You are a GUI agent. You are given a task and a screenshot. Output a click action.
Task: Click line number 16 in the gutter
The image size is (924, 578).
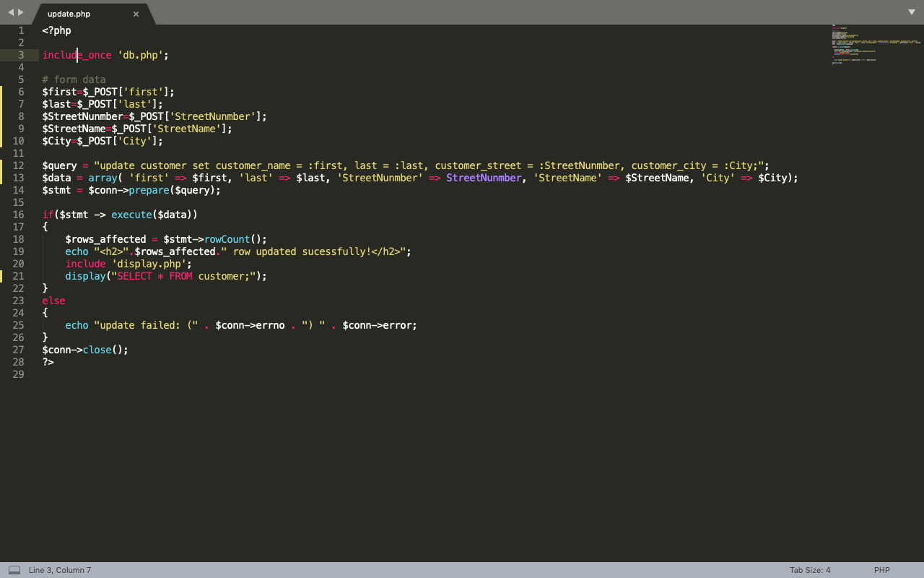tap(18, 215)
